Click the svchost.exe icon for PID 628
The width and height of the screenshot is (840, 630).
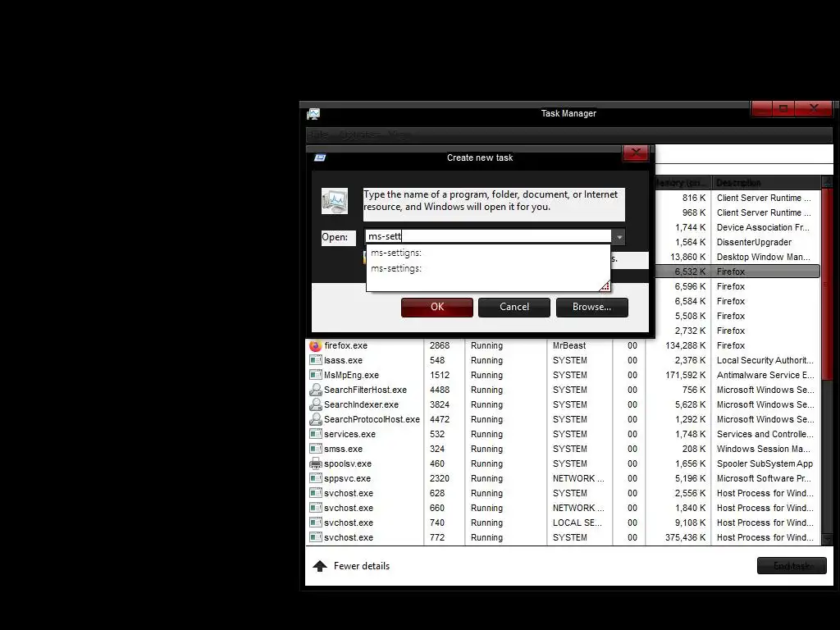tap(316, 493)
